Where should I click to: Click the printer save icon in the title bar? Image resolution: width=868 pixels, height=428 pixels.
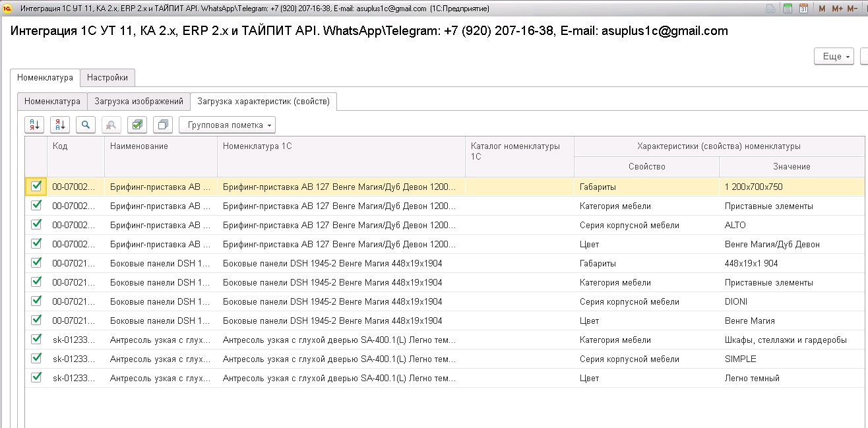[770, 9]
